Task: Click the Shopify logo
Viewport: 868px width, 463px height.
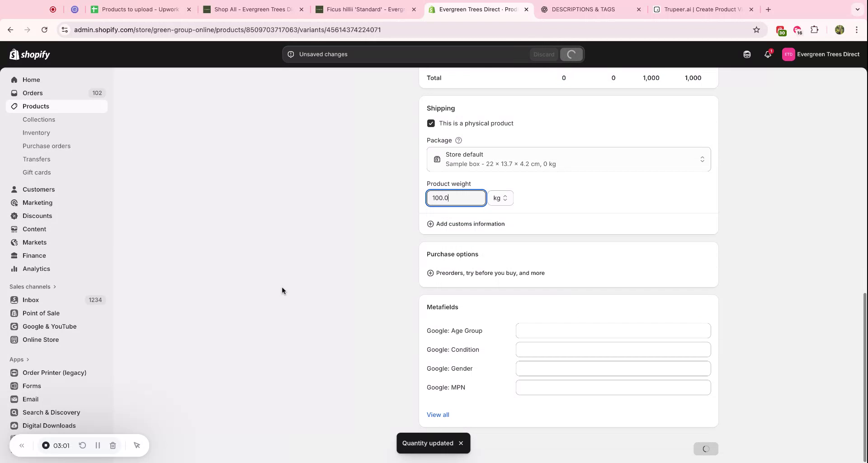Action: point(29,54)
